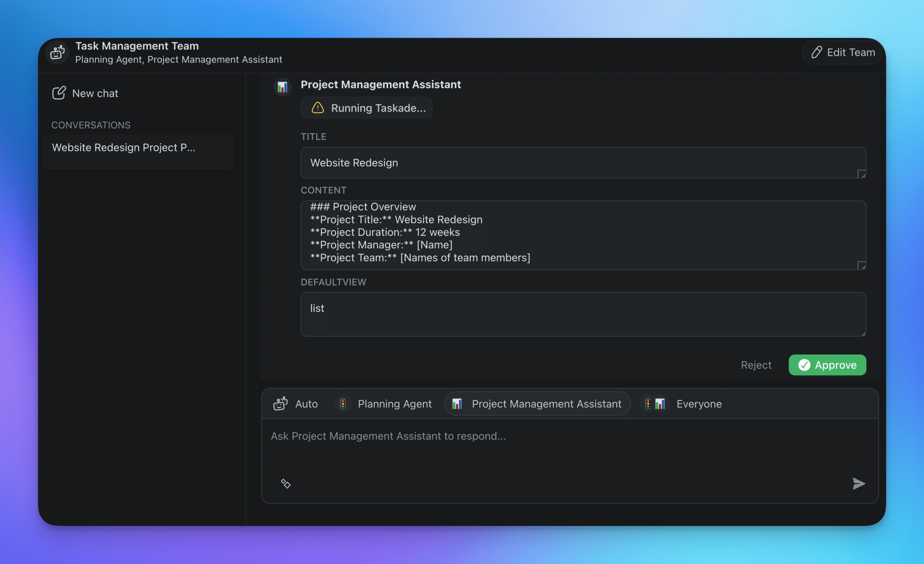Click the Everyone traffic light icon

648,404
